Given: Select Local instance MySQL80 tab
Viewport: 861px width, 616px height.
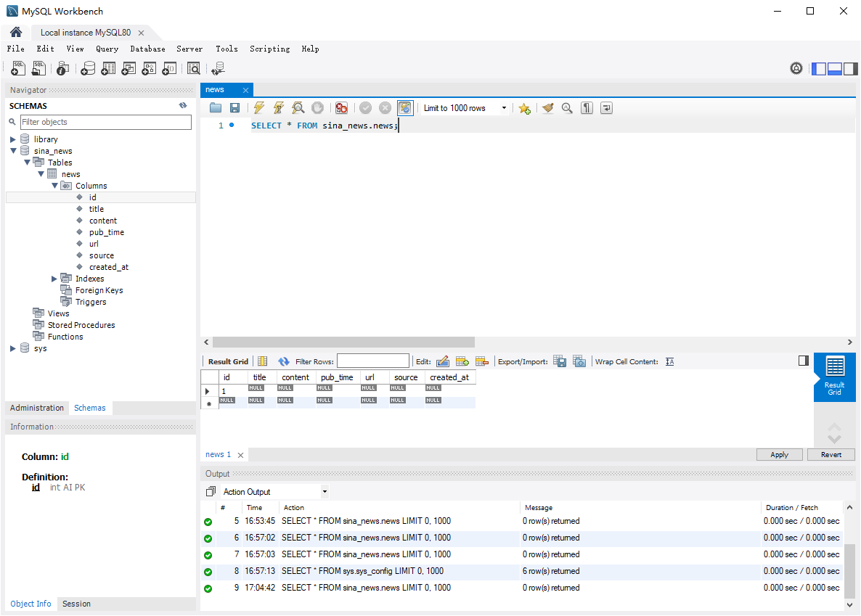Looking at the screenshot, I should (86, 33).
